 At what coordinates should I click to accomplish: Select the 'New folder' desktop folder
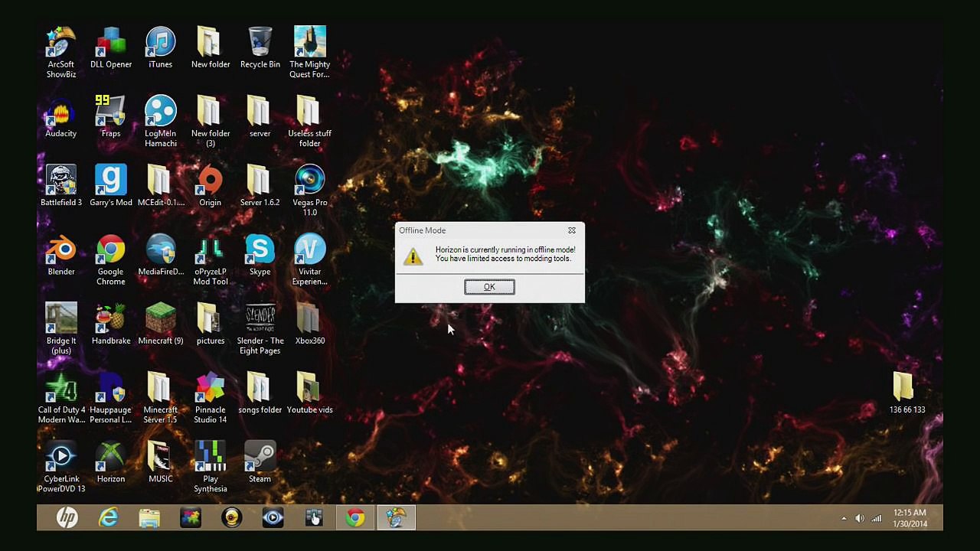[x=210, y=47]
